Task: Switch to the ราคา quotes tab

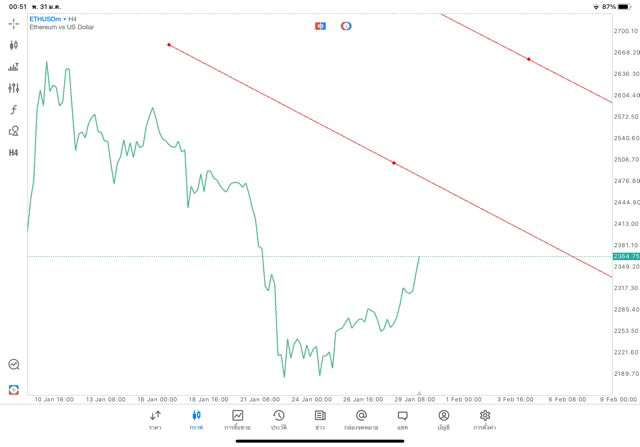Action: point(155,419)
